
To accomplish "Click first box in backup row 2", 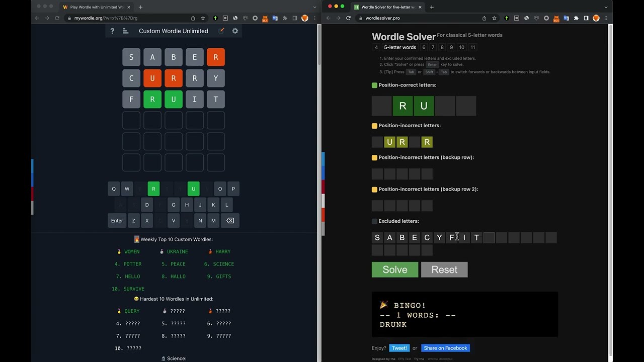I will [377, 206].
